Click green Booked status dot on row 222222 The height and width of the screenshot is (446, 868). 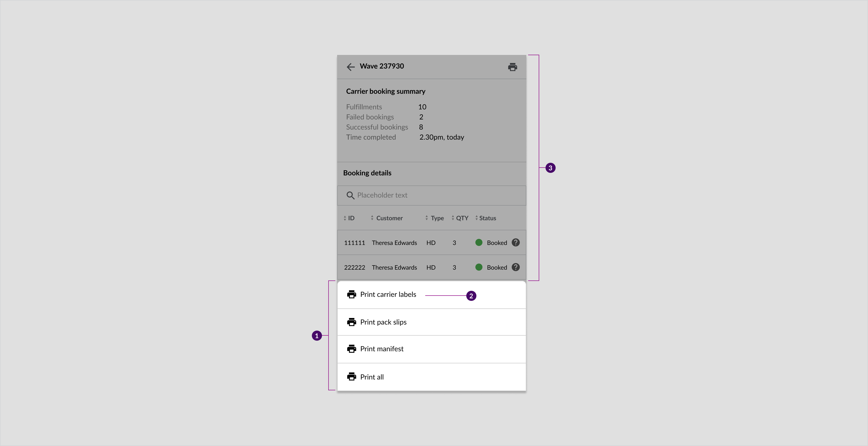[478, 267]
